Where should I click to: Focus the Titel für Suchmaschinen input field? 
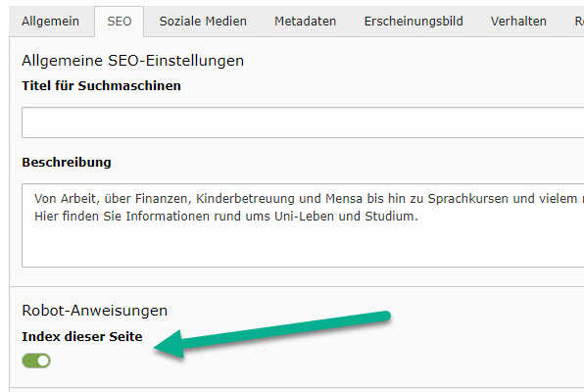pyautogui.click(x=303, y=122)
